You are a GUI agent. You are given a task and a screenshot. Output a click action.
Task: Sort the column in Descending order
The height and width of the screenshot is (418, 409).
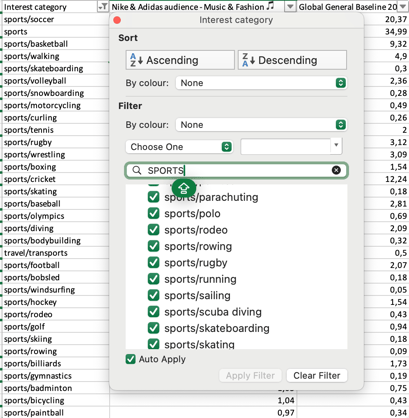[x=292, y=60]
